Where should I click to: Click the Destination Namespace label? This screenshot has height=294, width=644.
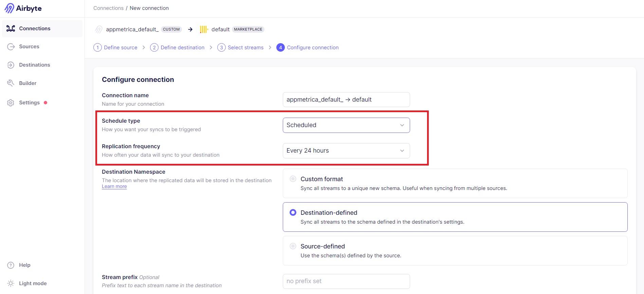tap(133, 172)
